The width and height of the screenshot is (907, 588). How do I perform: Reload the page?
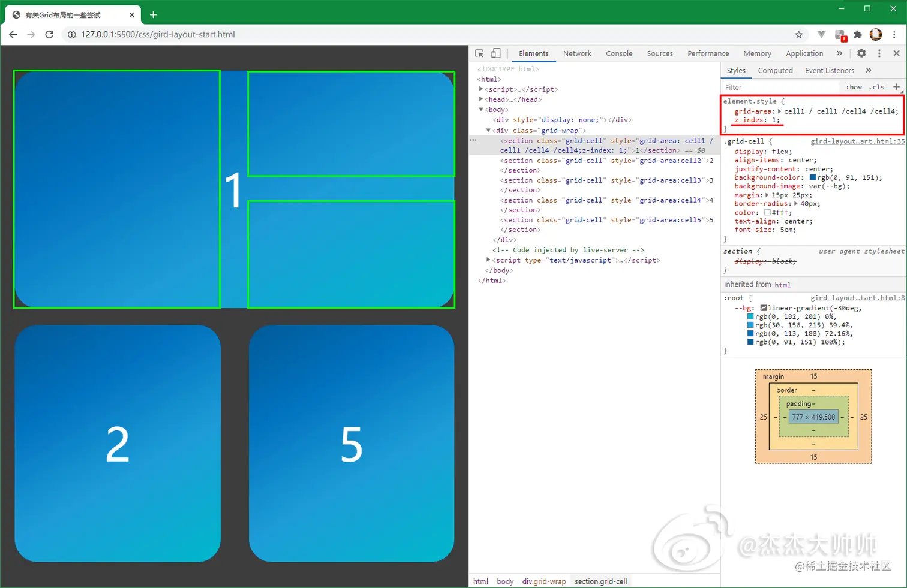click(x=49, y=34)
